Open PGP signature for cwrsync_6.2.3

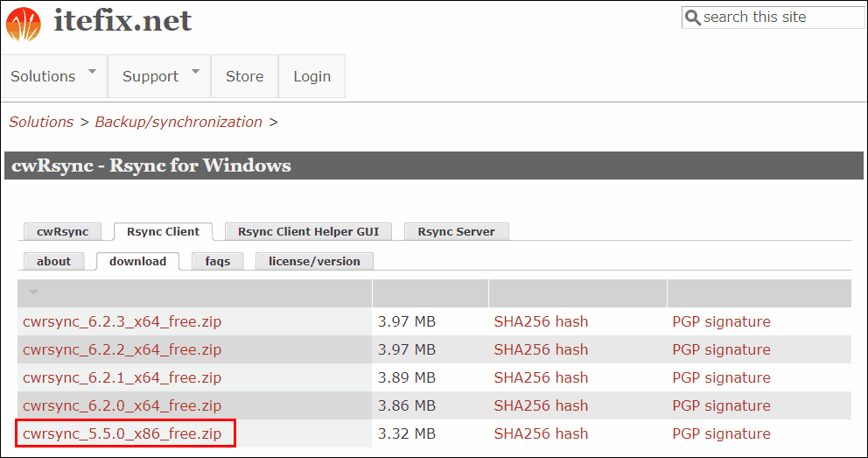tap(721, 321)
